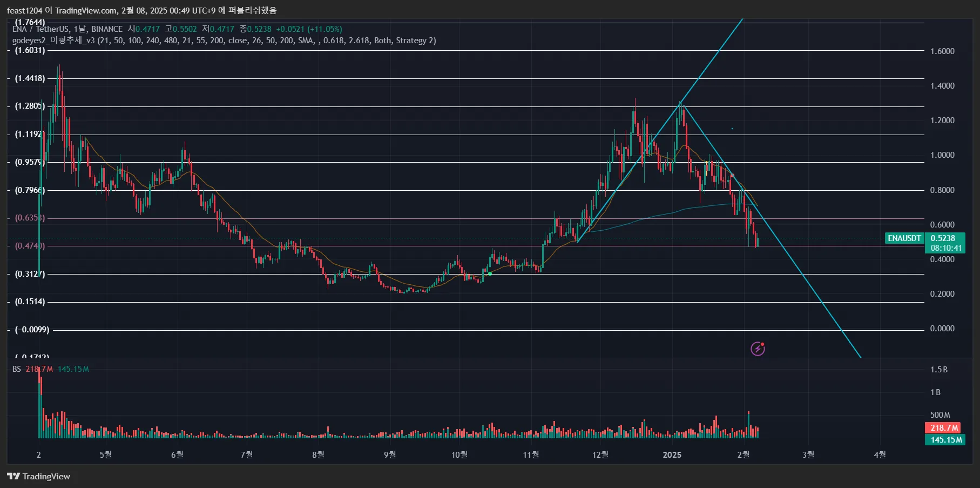This screenshot has width=980, height=488.
Task: Select the ENAUSDT symbol label on price axis
Action: [904, 238]
